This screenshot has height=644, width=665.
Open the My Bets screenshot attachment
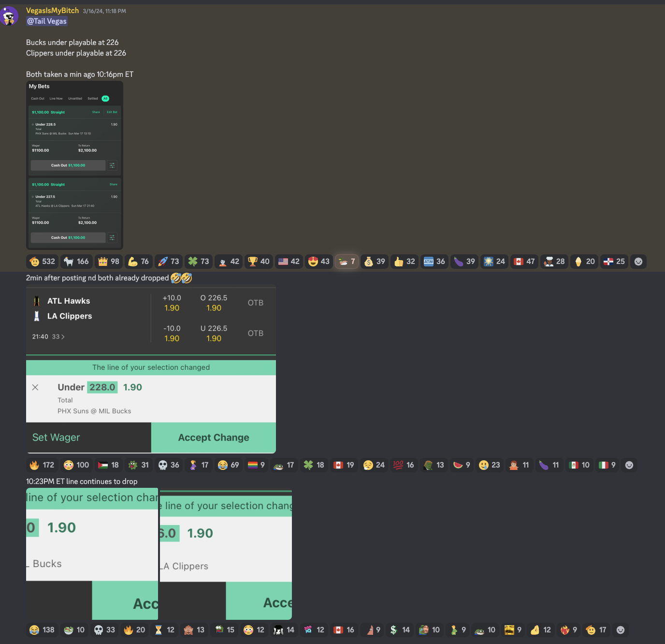click(74, 165)
